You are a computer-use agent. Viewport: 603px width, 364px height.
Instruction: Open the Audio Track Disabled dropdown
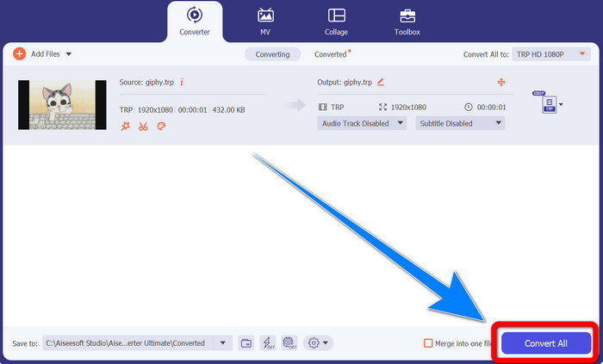(364, 123)
